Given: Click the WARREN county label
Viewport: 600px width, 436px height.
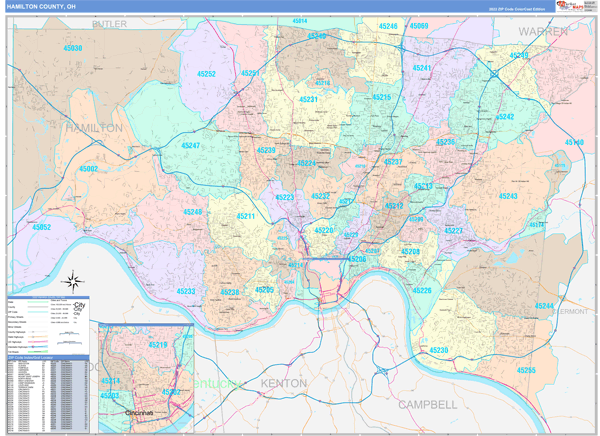Looking at the screenshot, I should tap(542, 32).
